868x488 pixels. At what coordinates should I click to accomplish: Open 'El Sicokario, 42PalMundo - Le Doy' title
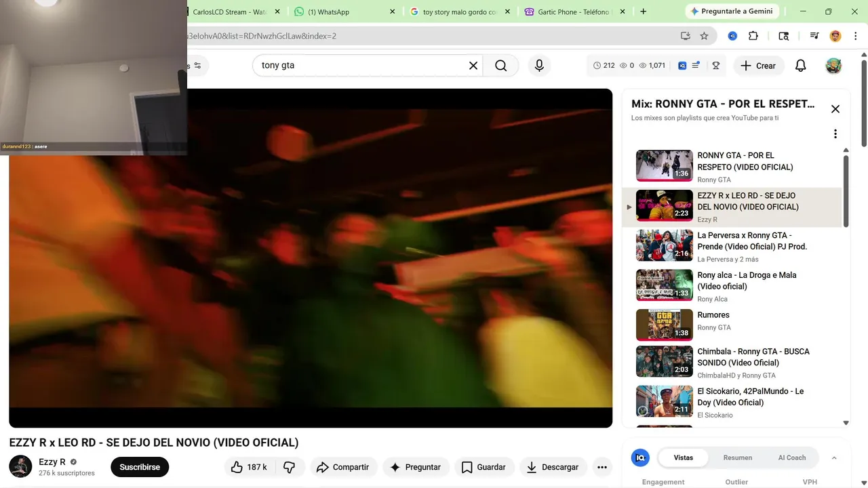click(x=750, y=396)
